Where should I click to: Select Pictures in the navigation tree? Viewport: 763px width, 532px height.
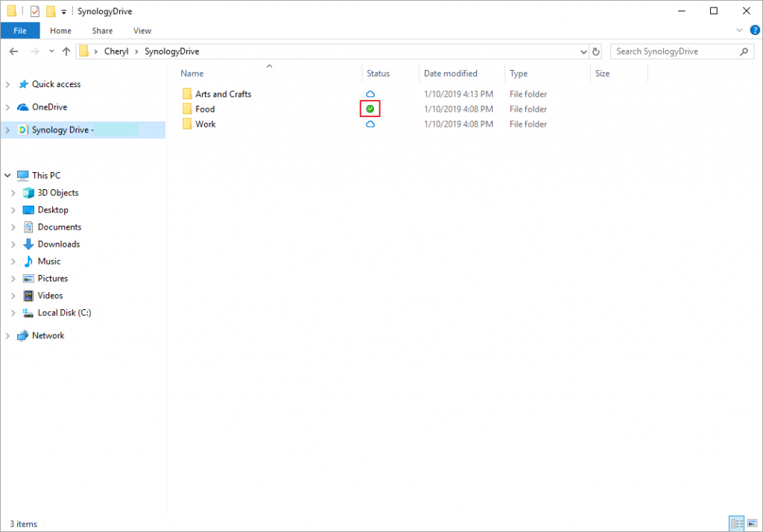[53, 279]
